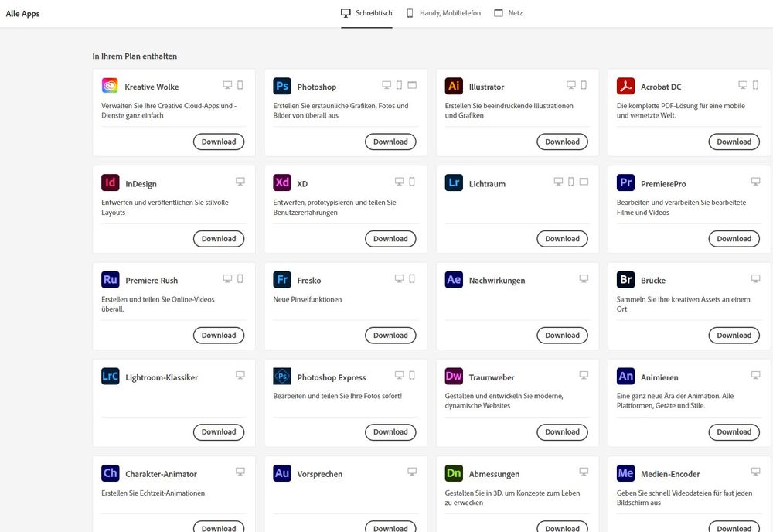Screen dimensions: 773x532
Task: Click the Illustrator Ai icon
Action: coord(454,86)
